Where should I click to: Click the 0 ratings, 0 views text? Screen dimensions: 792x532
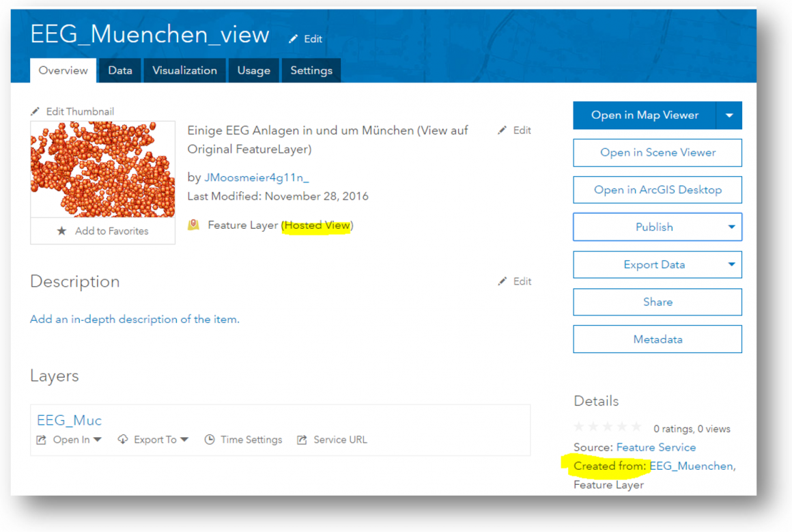coord(692,429)
